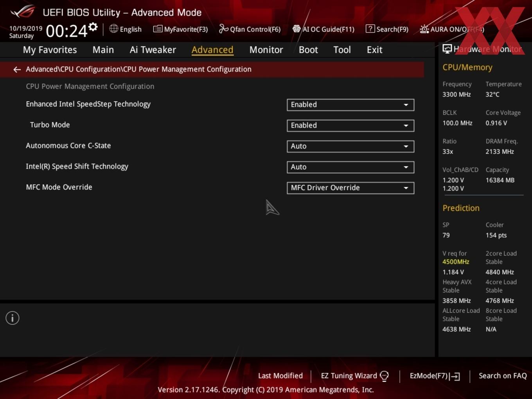
Task: Open the Turbo Mode dropdown
Action: click(350, 126)
